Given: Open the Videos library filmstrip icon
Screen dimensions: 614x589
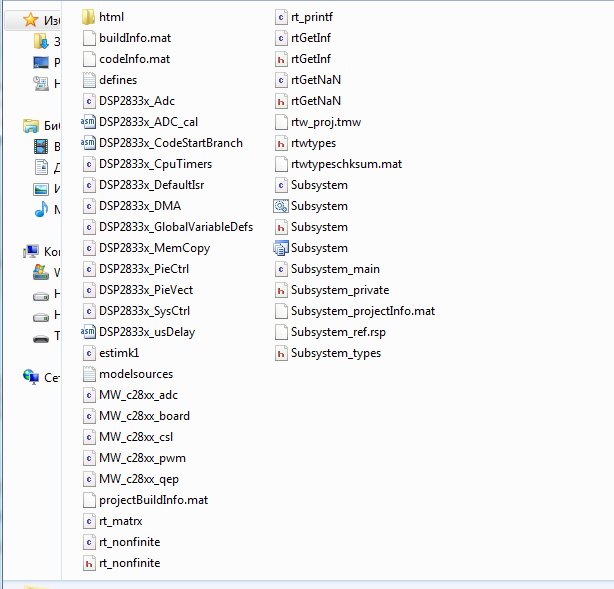Looking at the screenshot, I should 41,146.
